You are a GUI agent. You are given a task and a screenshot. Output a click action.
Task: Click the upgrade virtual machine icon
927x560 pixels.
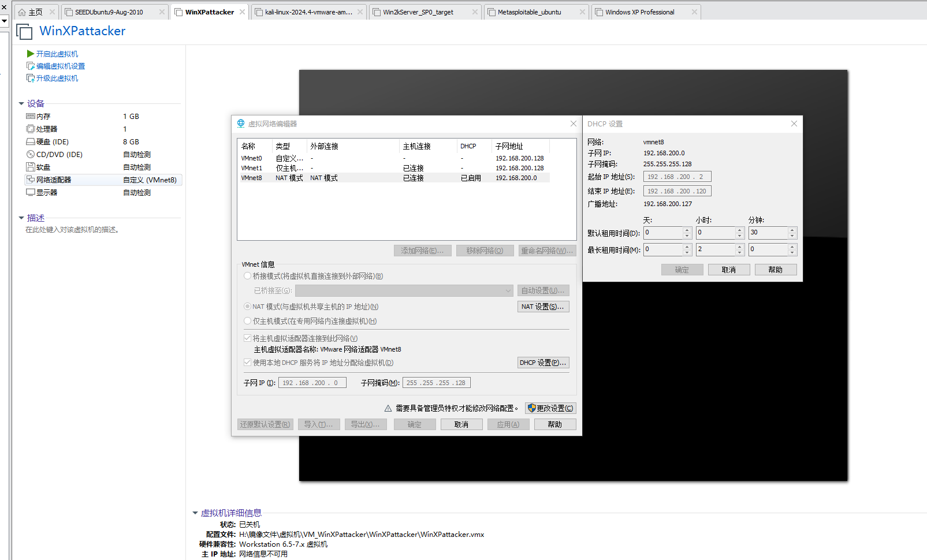[x=31, y=78]
